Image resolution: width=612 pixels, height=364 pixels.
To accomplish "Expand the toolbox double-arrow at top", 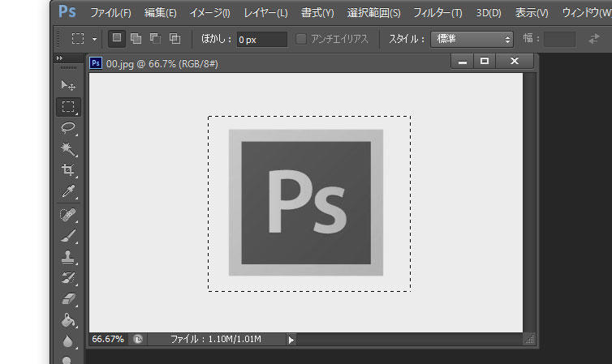I will tap(60, 58).
